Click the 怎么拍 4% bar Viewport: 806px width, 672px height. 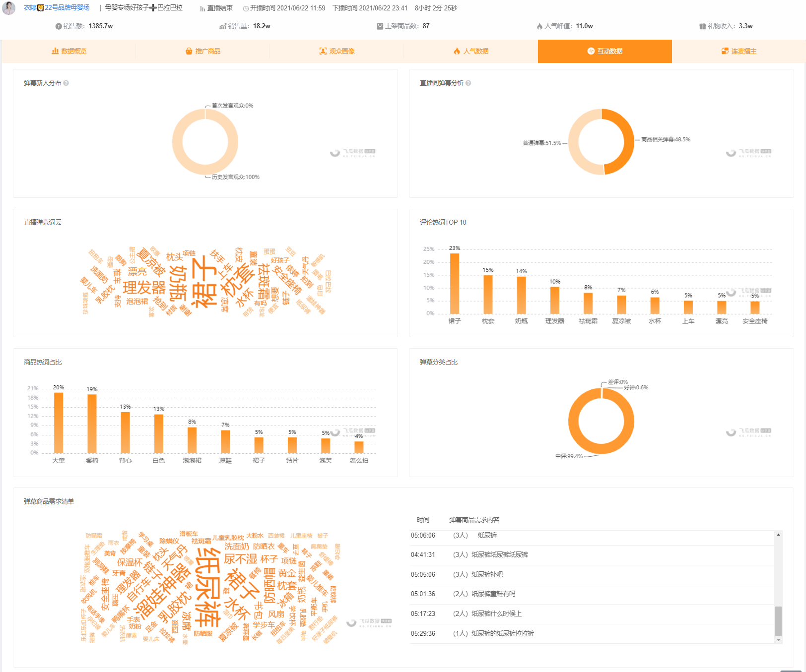point(359,447)
